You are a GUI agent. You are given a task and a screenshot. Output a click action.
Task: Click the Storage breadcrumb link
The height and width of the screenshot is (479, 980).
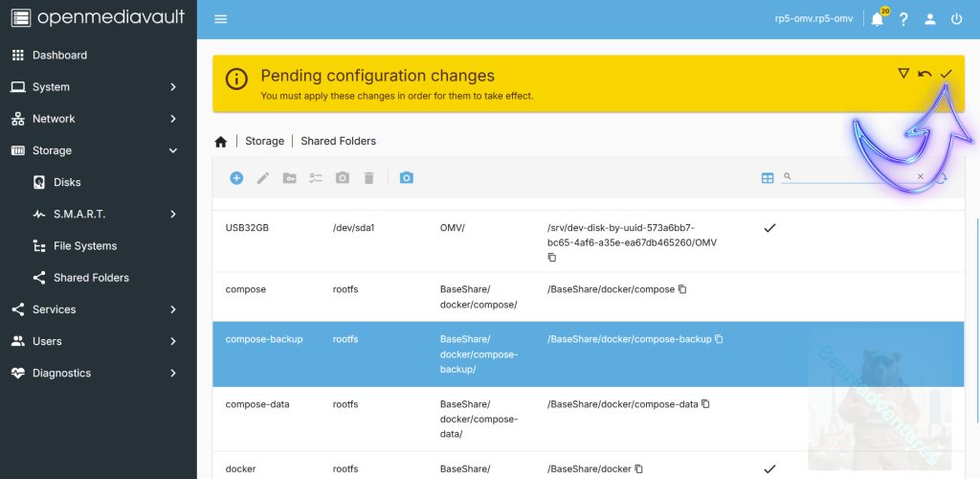click(264, 141)
